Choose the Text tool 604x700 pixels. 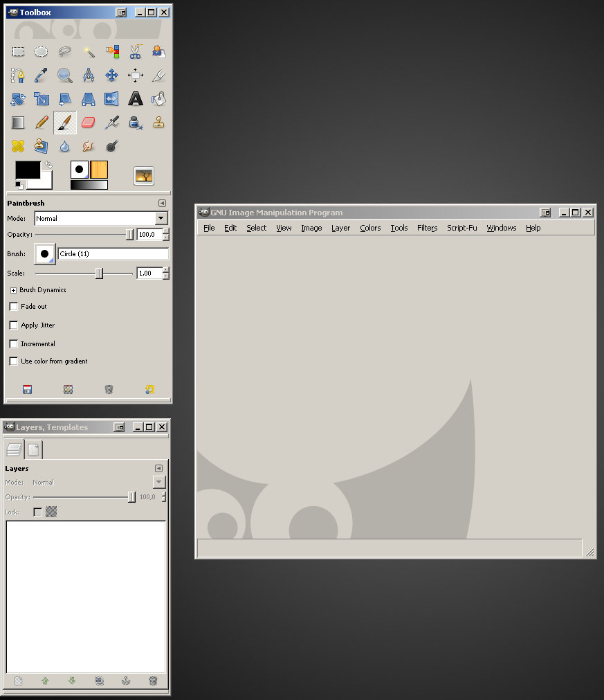tap(136, 98)
